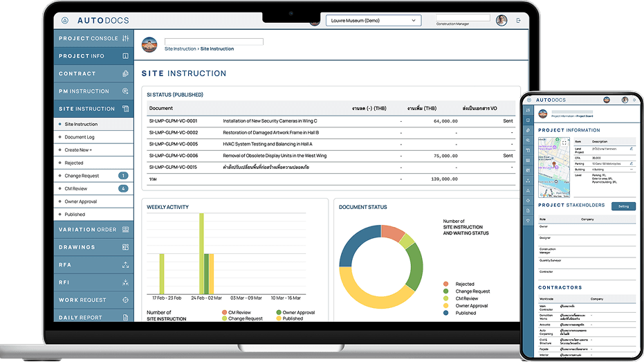The height and width of the screenshot is (362, 644).
Task: Open the RFI menu
Action: (x=93, y=282)
